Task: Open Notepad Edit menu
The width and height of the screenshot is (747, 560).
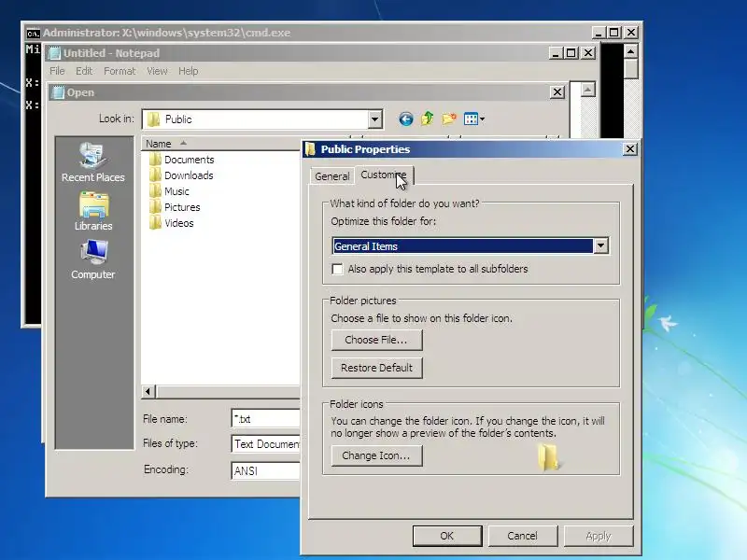Action: click(84, 71)
